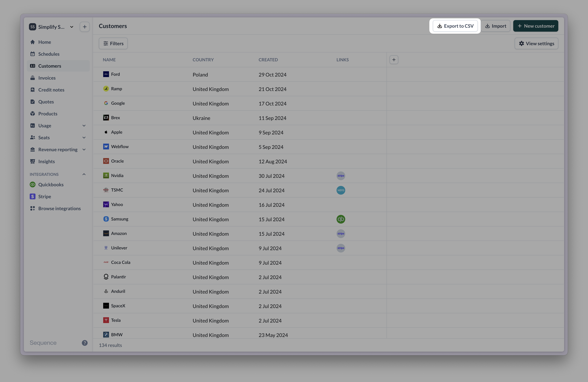Click the Stripe link badge on Nvidia row
This screenshot has height=382, width=588.
tap(341, 176)
